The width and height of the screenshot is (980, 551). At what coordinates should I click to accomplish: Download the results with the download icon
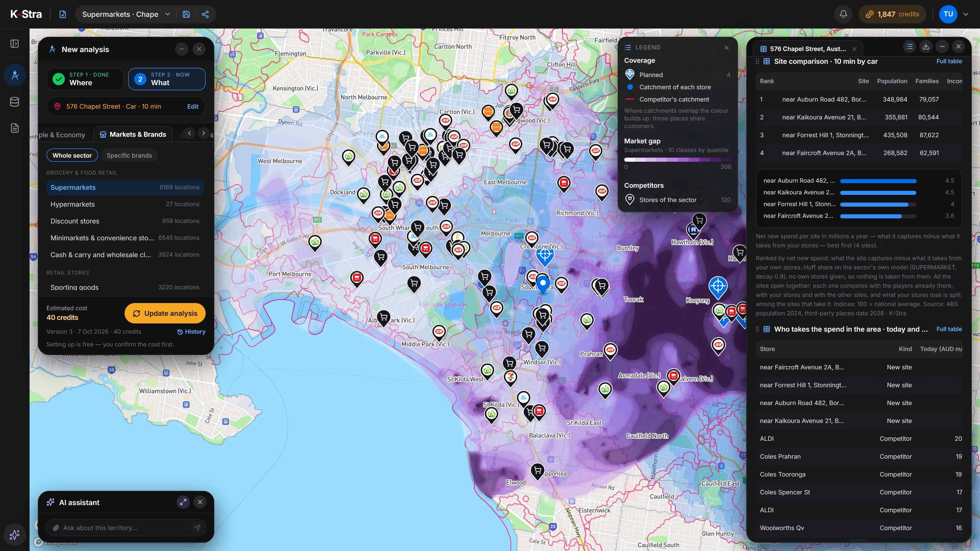click(926, 47)
